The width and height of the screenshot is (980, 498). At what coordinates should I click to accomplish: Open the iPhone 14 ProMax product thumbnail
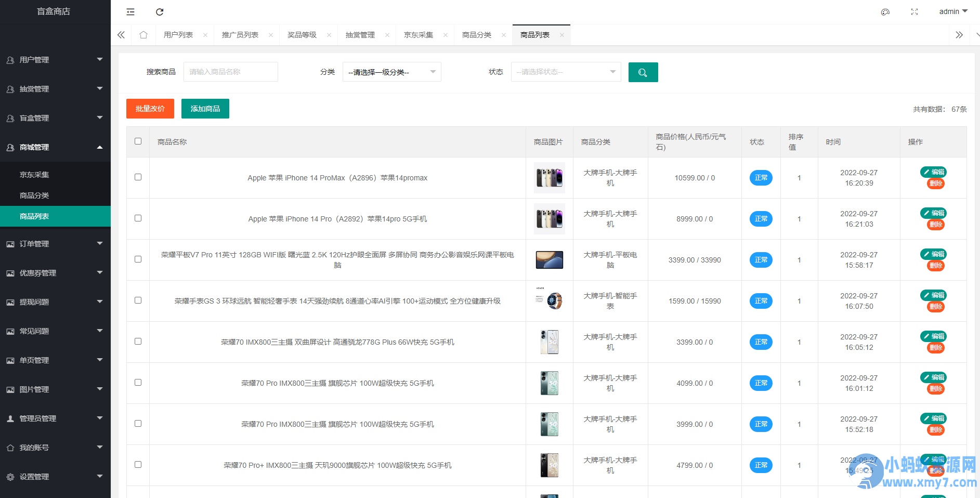(x=550, y=178)
